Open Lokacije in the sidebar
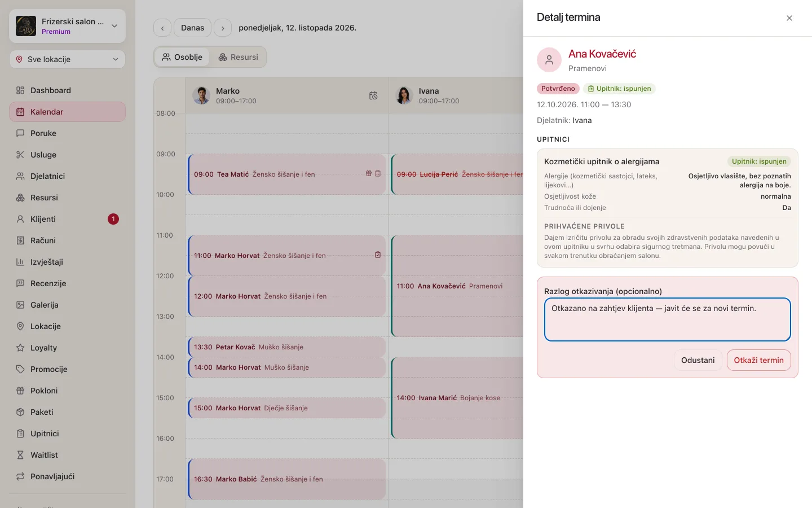The image size is (812, 508). (x=67, y=326)
